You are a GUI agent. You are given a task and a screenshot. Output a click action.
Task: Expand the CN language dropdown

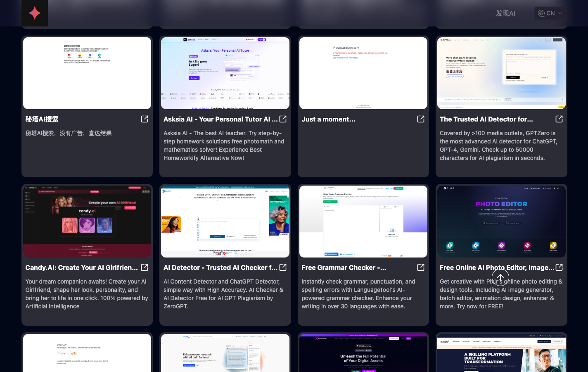click(x=550, y=13)
